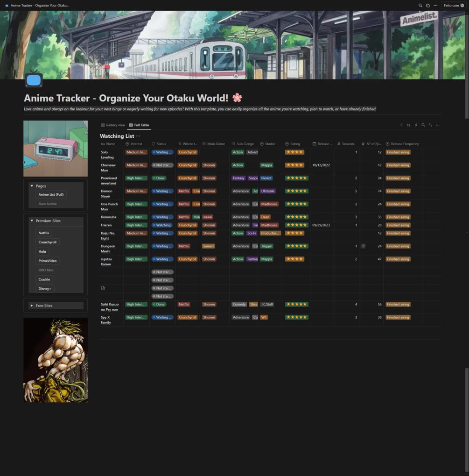The width and height of the screenshot is (469, 476).
Task: Click the 'Wit' studio tag
Action: click(x=264, y=318)
